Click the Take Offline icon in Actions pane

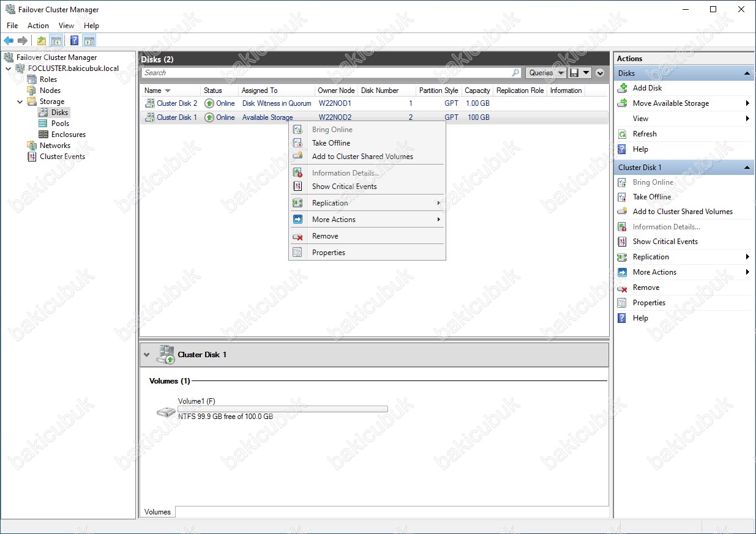coord(622,197)
